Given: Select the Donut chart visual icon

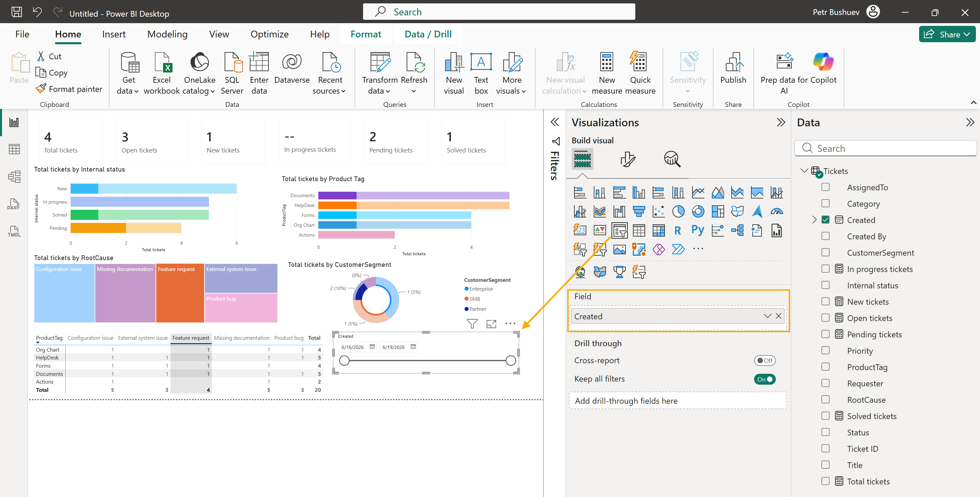Looking at the screenshot, I should [698, 211].
